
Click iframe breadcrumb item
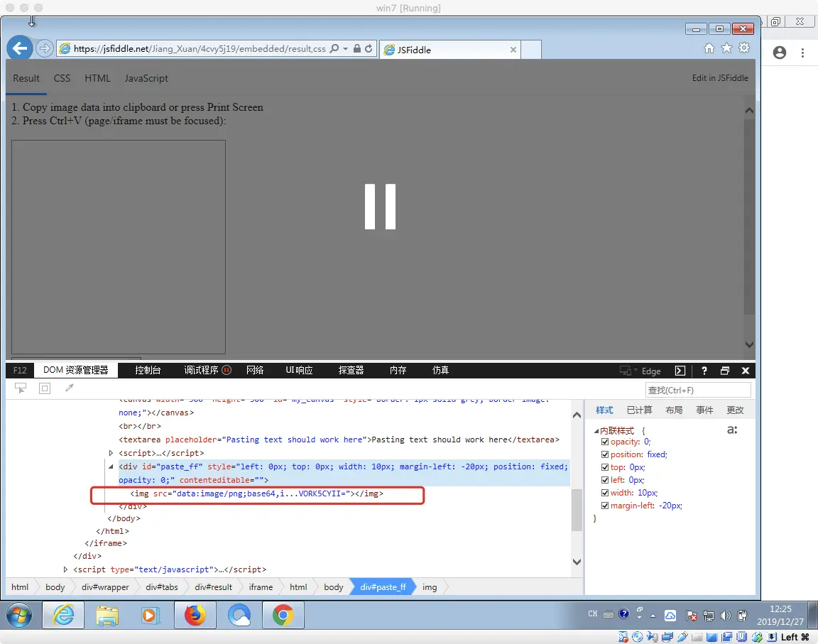point(261,587)
